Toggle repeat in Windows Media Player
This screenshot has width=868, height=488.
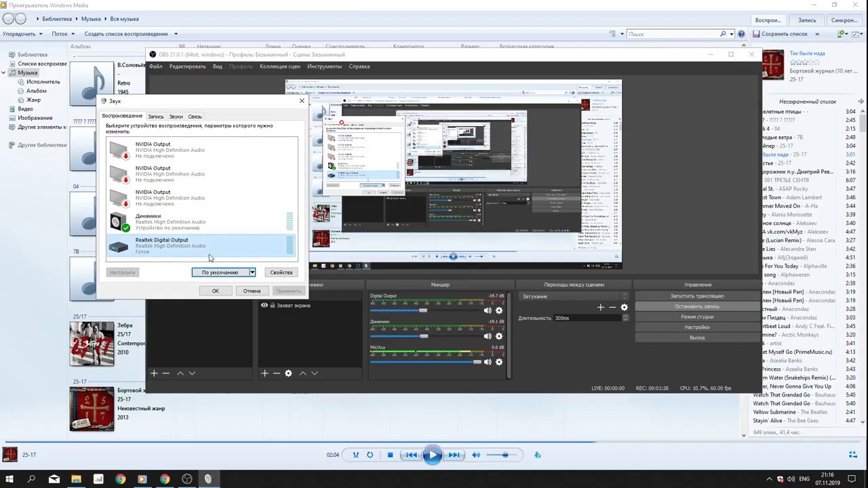[370, 455]
